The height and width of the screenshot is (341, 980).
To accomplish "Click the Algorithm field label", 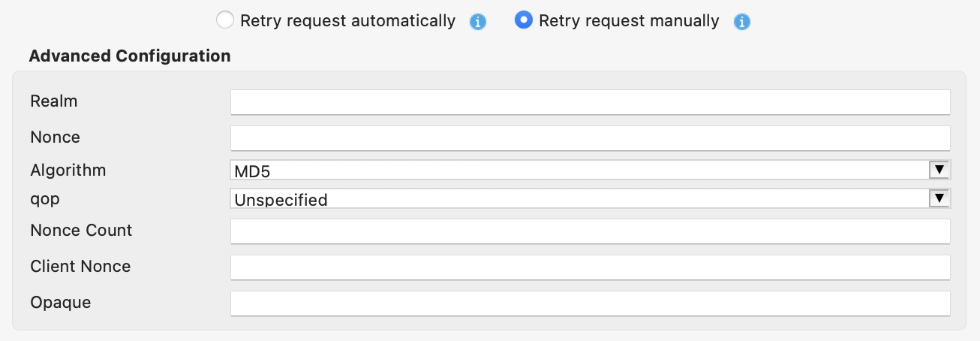I will [68, 170].
